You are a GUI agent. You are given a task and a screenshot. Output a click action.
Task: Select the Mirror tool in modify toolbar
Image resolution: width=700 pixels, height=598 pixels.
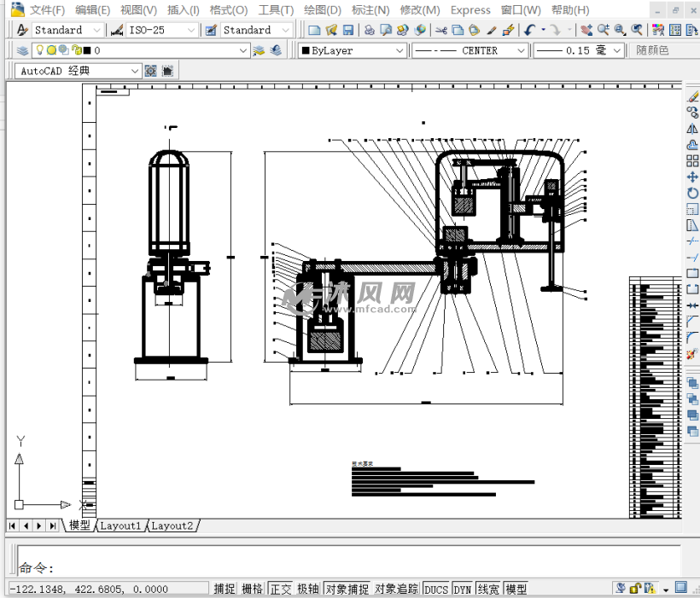tap(692, 129)
